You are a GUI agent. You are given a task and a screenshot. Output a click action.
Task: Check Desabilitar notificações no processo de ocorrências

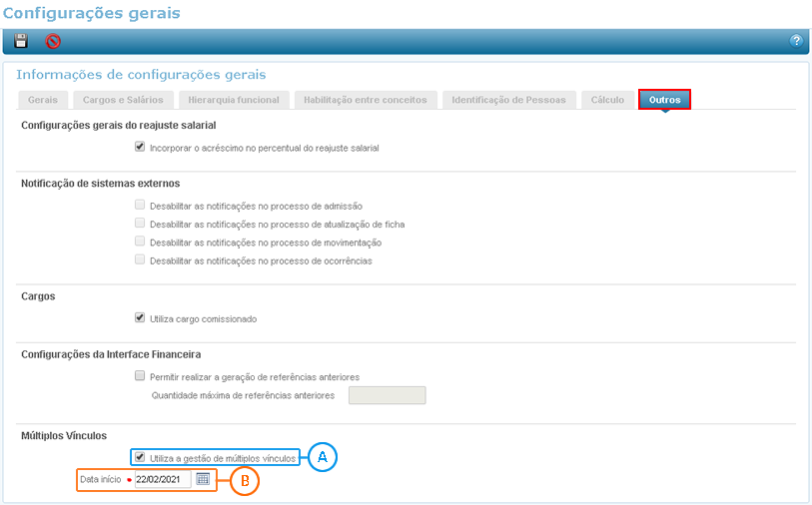click(140, 260)
